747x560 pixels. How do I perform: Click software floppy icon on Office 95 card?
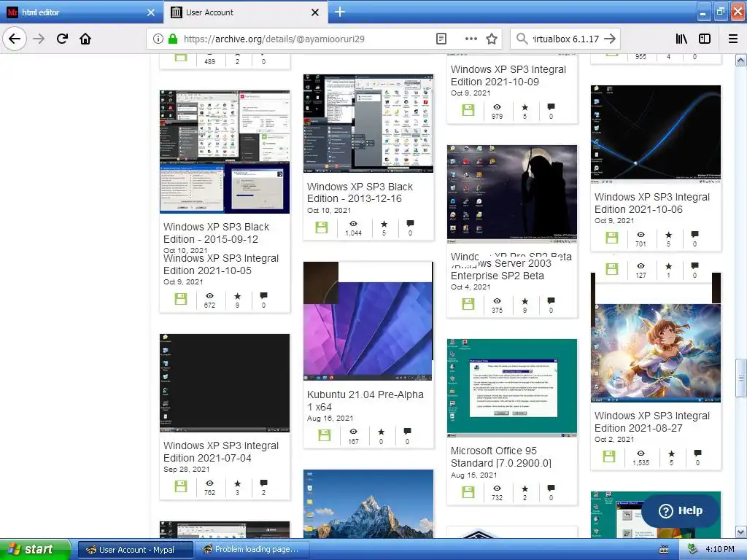(468, 492)
